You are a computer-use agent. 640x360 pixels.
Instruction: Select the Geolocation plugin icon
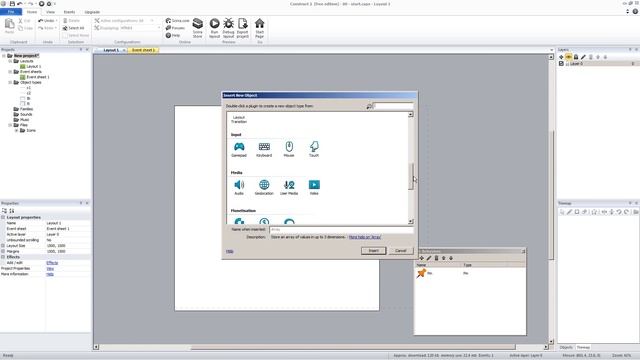click(264, 185)
